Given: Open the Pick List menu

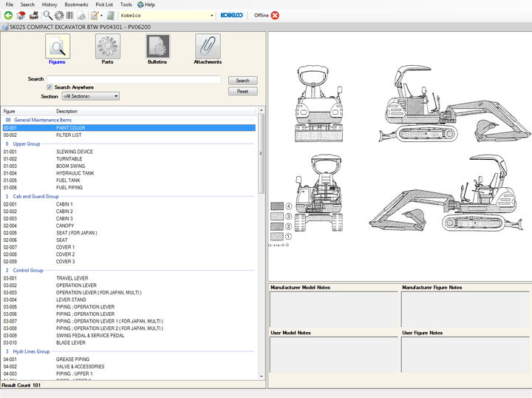Looking at the screenshot, I should click(x=104, y=4).
